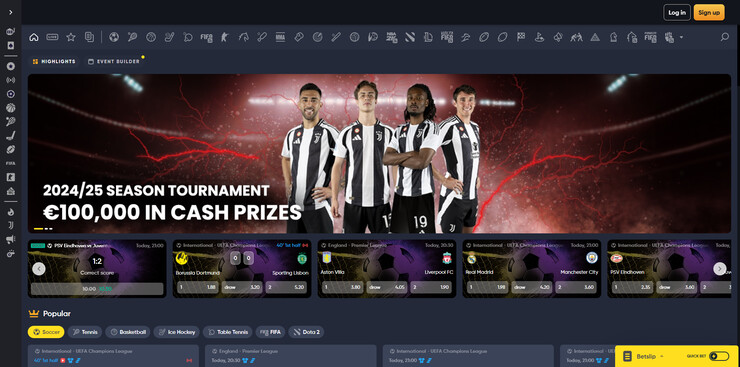Expand more sports dropdown arrow in toolbar
The width and height of the screenshot is (740, 367).
(681, 37)
